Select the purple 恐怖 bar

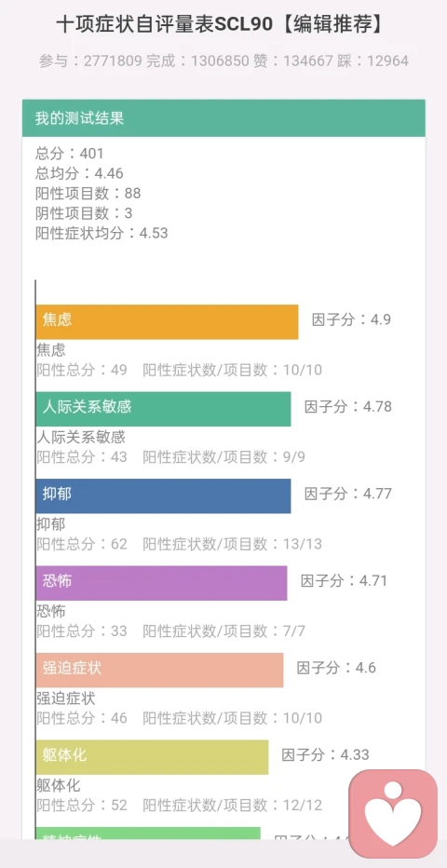pyautogui.click(x=161, y=583)
